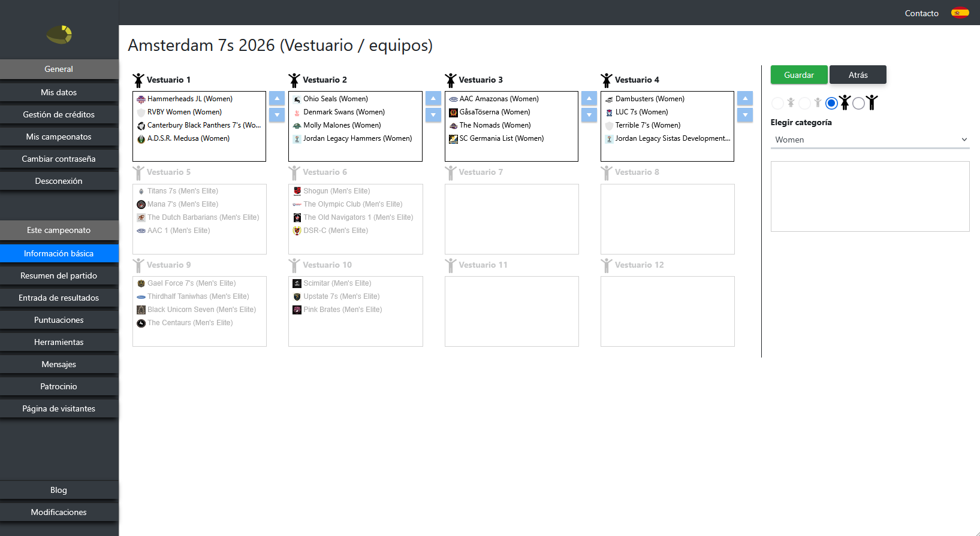Click the SC Germania List team icon
Image resolution: width=980 pixels, height=536 pixels.
453,138
